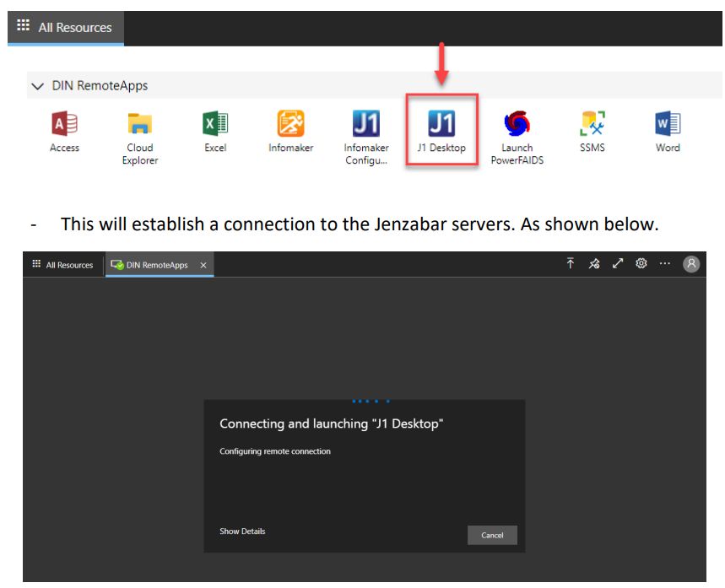Click the grid icon in top All Resources tab
This screenshot has height=588, width=725.
click(23, 25)
